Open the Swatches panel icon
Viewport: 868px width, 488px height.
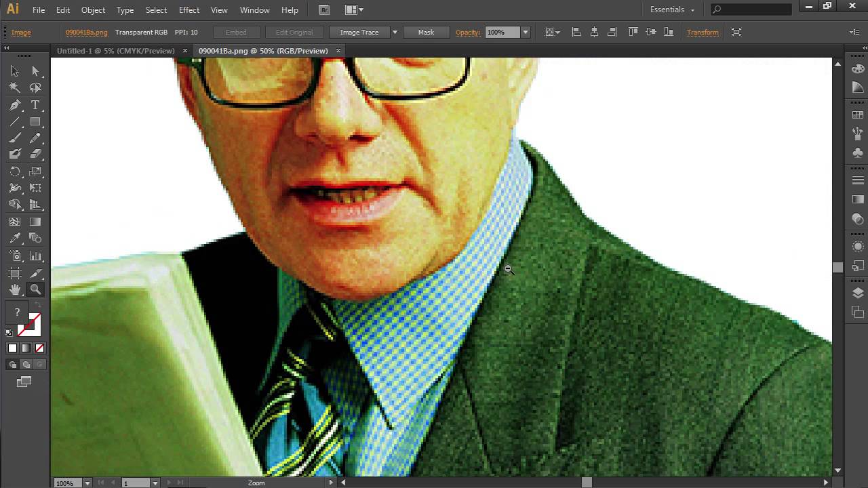[x=858, y=115]
